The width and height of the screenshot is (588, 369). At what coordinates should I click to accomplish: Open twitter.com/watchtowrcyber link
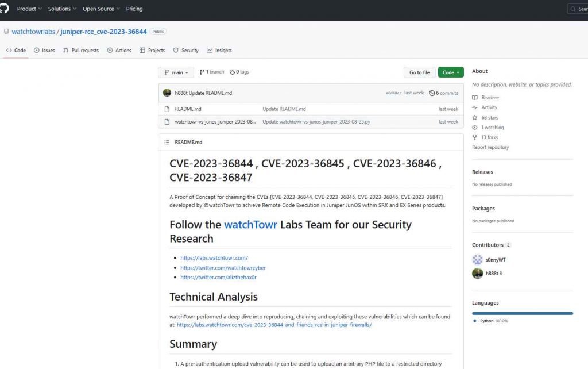[x=223, y=268]
